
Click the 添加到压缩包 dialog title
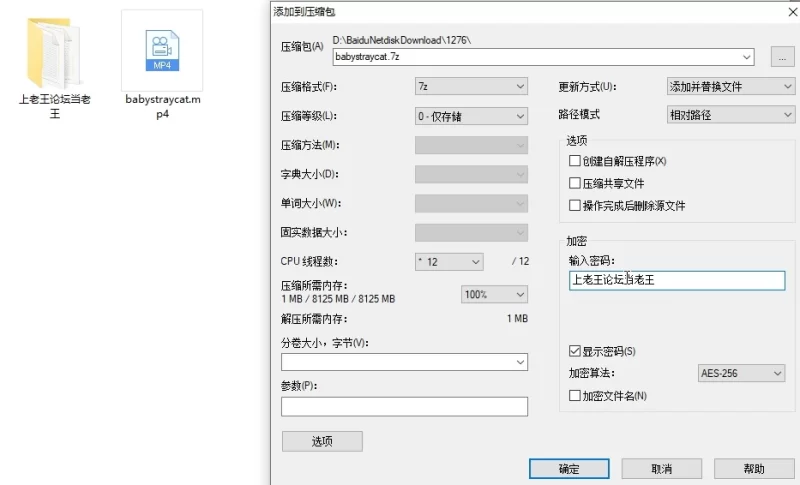click(x=304, y=12)
